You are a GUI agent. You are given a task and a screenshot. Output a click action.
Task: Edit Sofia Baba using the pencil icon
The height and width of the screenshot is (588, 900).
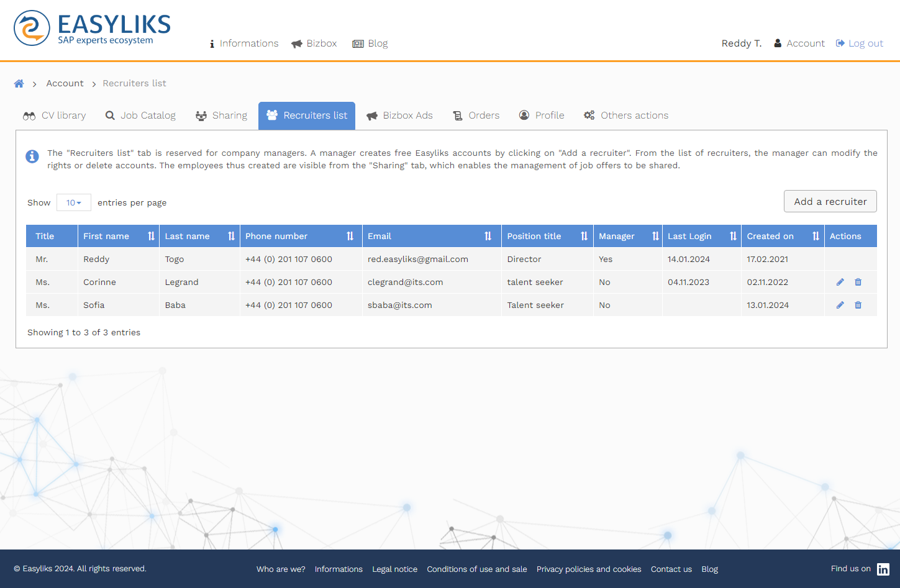(x=840, y=305)
